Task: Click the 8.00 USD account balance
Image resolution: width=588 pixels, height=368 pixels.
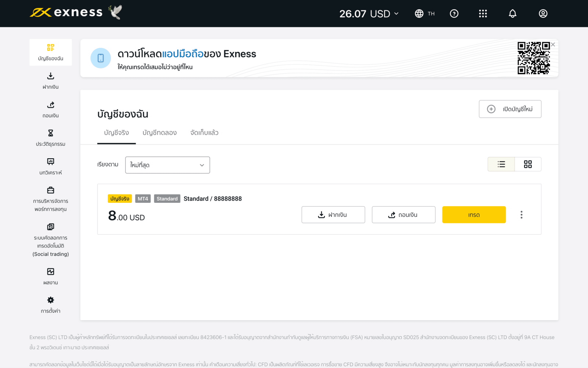Action: point(126,216)
